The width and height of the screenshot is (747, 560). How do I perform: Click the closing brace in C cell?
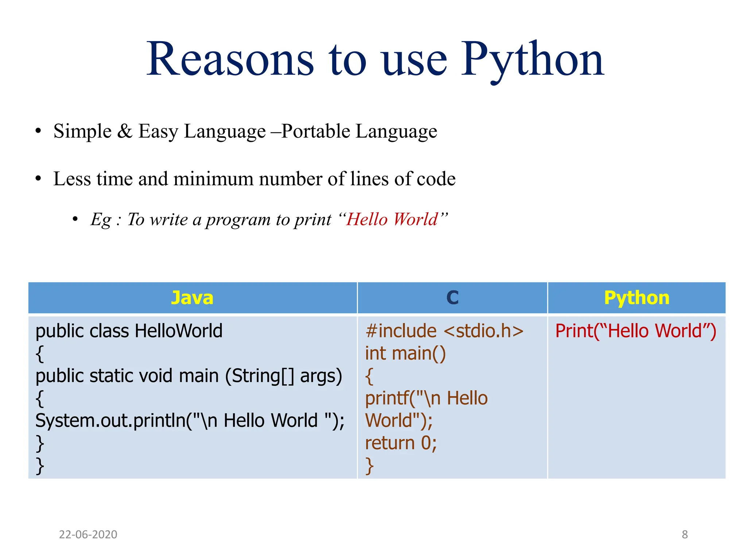[x=369, y=466]
